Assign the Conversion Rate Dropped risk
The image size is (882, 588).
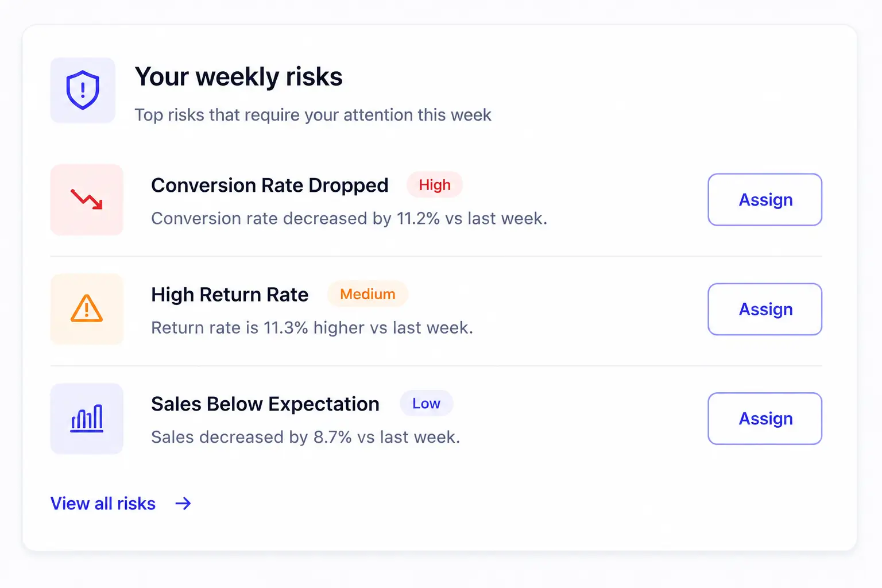(765, 200)
